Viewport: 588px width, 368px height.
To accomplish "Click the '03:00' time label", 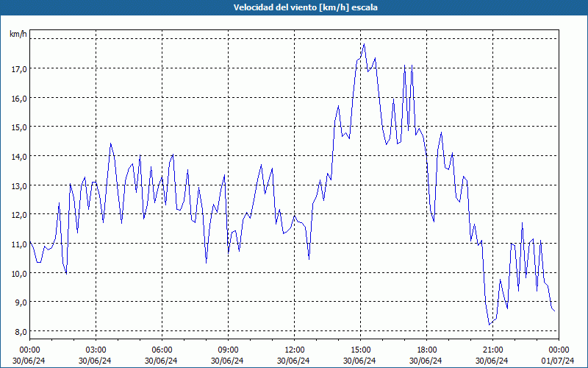I will point(96,350).
